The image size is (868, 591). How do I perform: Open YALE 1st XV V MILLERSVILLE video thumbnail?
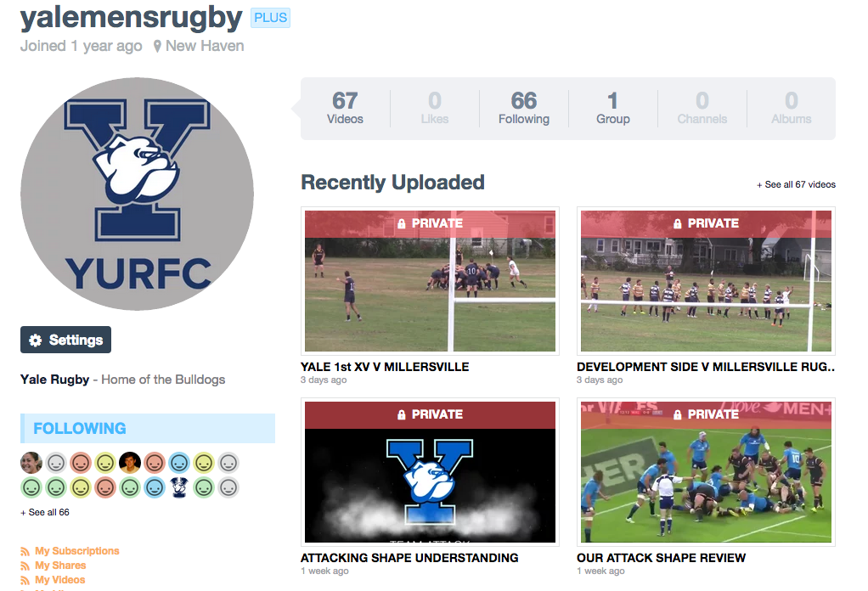[430, 281]
